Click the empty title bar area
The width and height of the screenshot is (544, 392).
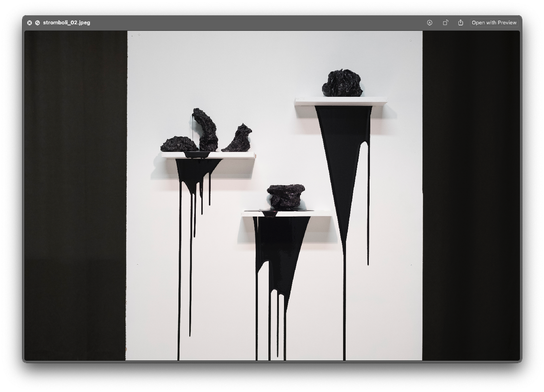pyautogui.click(x=254, y=22)
